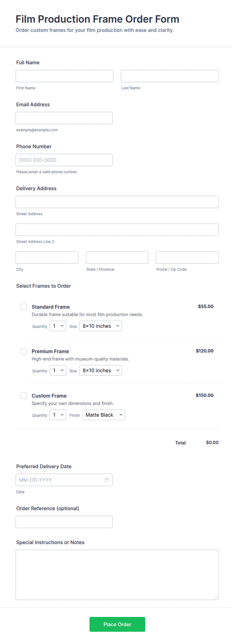Click the Postal / Zip Code field
Screen dimensions: 232x644
pos(187,258)
